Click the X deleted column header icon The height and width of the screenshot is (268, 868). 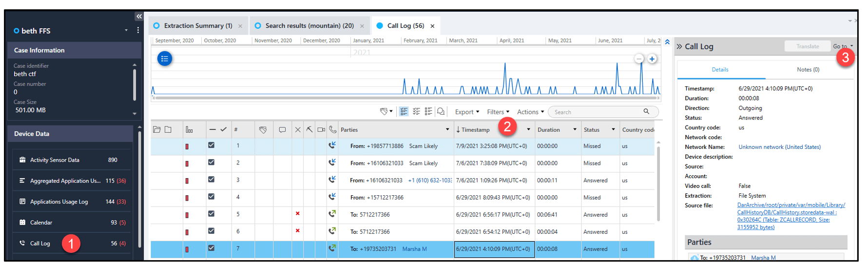298,130
